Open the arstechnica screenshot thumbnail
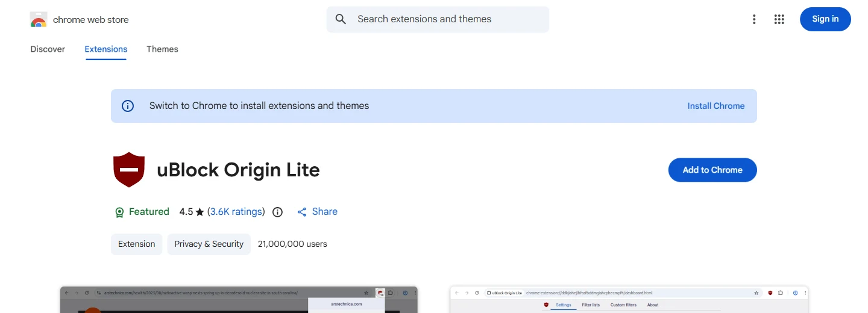The image size is (868, 313). [x=239, y=300]
